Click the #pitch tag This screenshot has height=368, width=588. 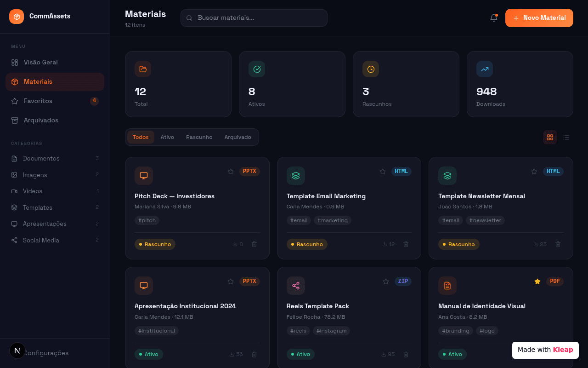pyautogui.click(x=147, y=220)
